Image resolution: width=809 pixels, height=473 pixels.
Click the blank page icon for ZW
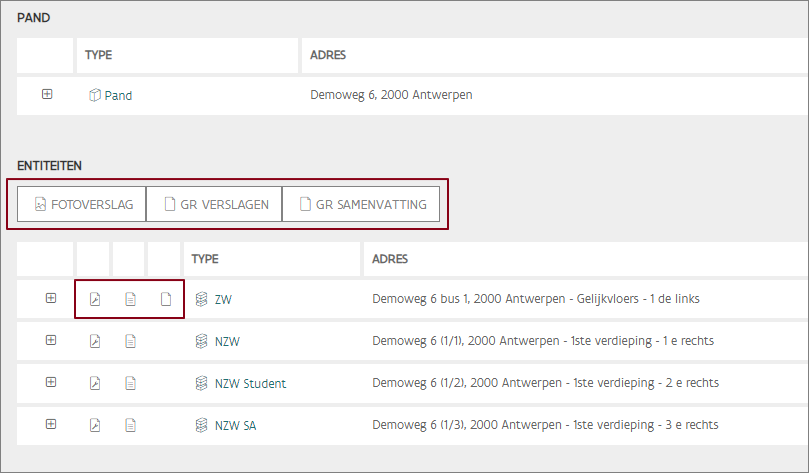[x=166, y=298]
